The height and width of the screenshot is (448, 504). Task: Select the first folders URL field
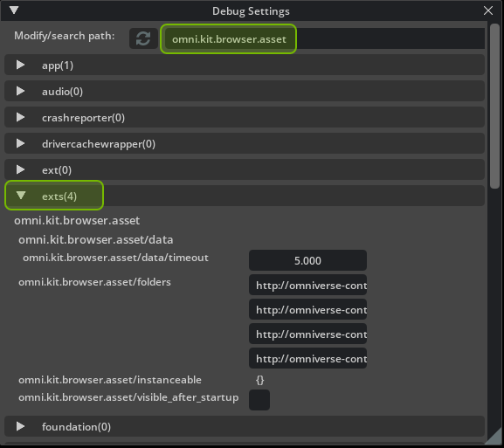pos(307,285)
